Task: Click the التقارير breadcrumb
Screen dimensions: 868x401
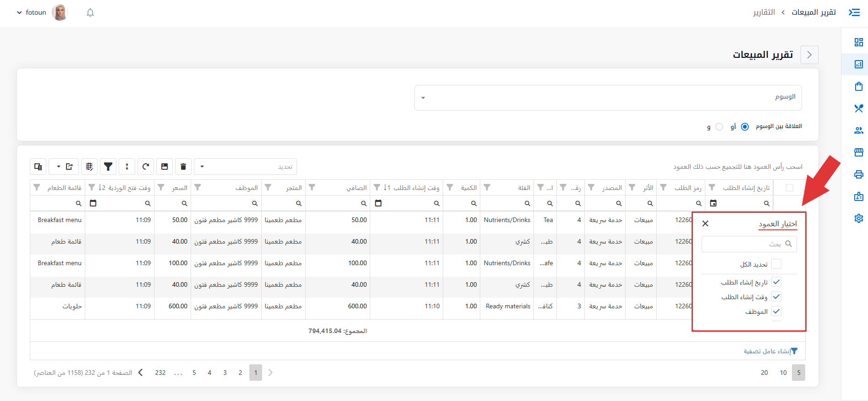Action: pos(764,12)
